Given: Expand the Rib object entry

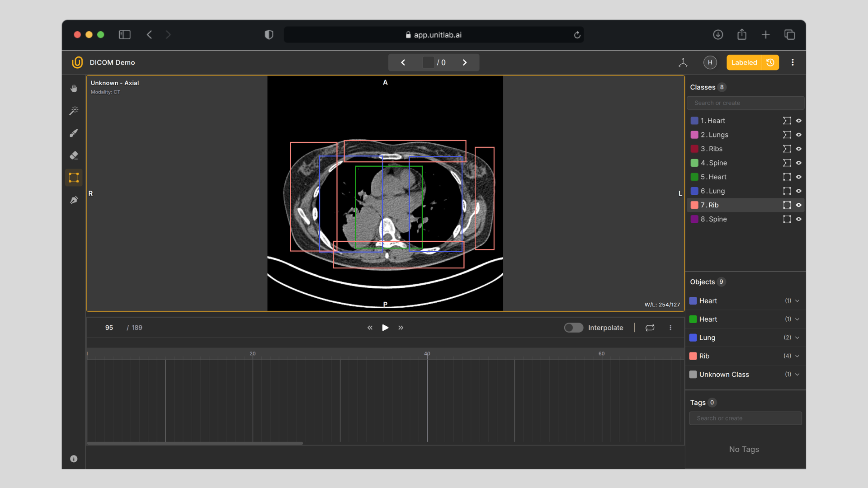Looking at the screenshot, I should (797, 356).
